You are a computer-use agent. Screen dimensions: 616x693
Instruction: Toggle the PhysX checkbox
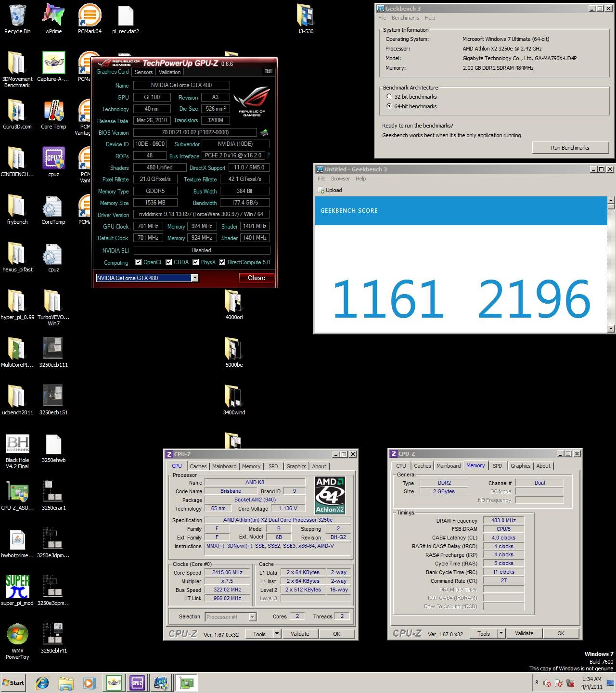click(196, 262)
